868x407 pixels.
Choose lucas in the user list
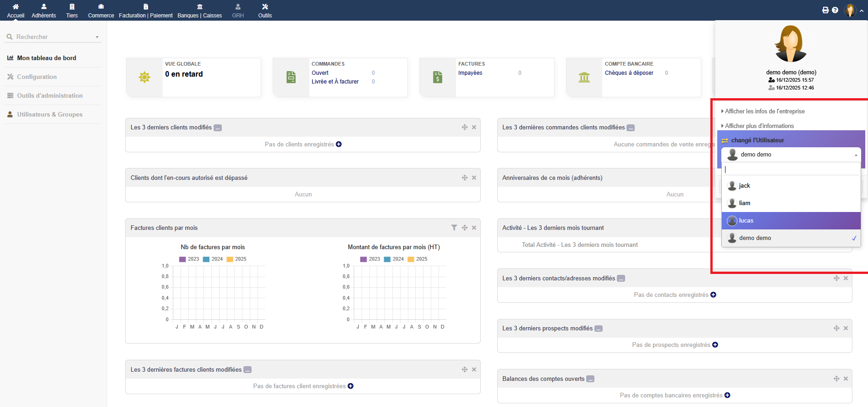791,221
